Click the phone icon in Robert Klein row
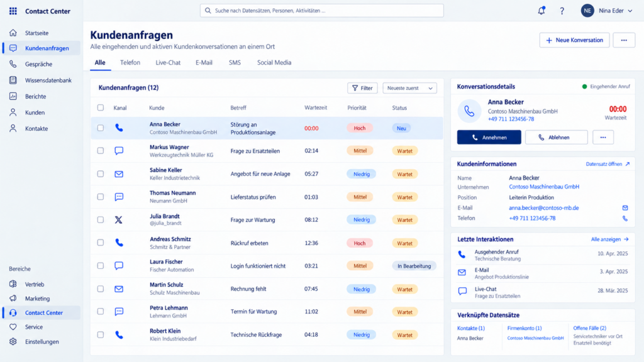The width and height of the screenshot is (644, 362). (x=119, y=335)
